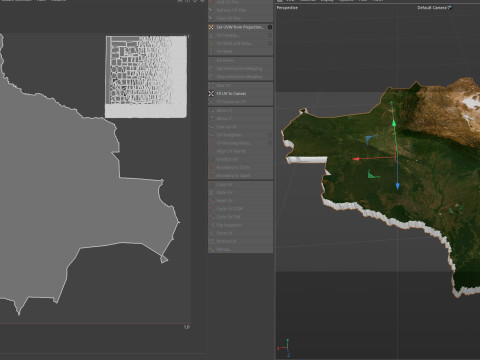Click the Remove UV Pins command
Image resolution: width=480 pixels, height=360 pixels.
[240, 10]
